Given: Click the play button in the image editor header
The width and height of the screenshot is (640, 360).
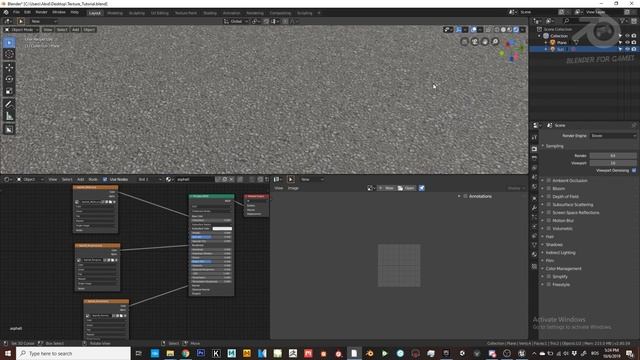Looking at the screenshot, I should pos(291,180).
